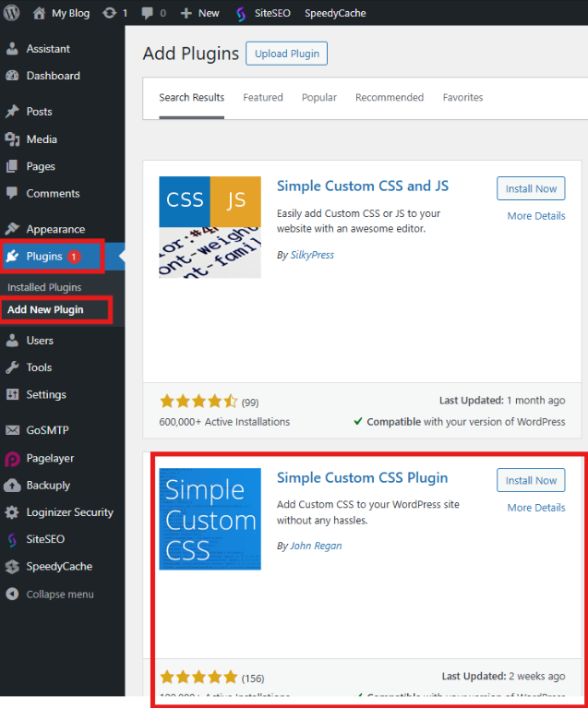Image resolution: width=588 pixels, height=709 pixels.
Task: Click the Plugins plug icon
Action: tap(12, 256)
